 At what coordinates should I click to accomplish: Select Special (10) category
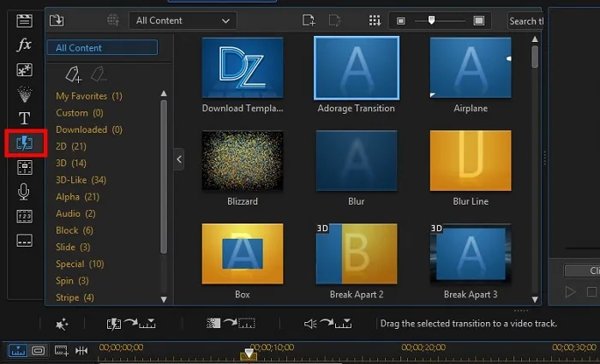pyautogui.click(x=80, y=264)
